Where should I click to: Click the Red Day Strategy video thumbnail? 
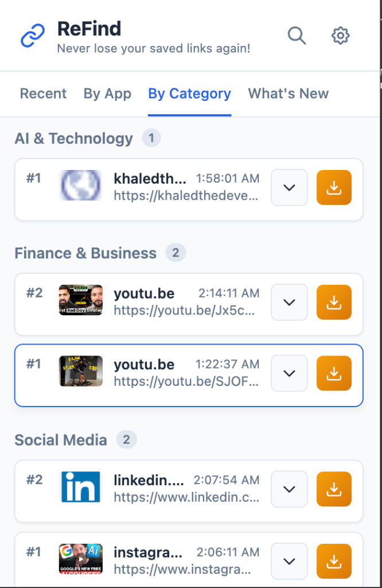coord(81,300)
